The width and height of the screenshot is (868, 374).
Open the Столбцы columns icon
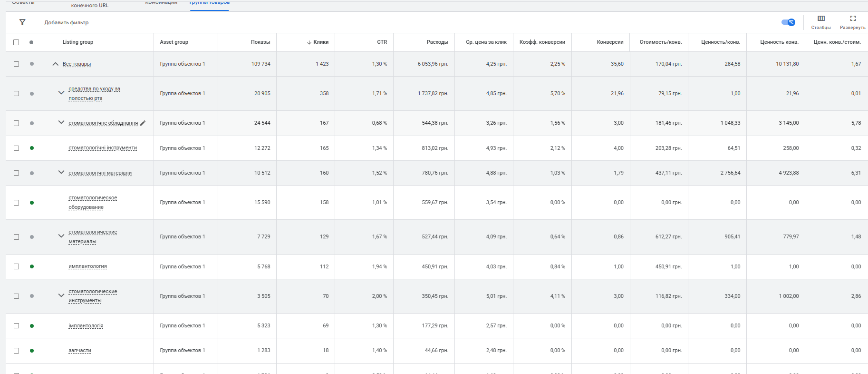[821, 19]
